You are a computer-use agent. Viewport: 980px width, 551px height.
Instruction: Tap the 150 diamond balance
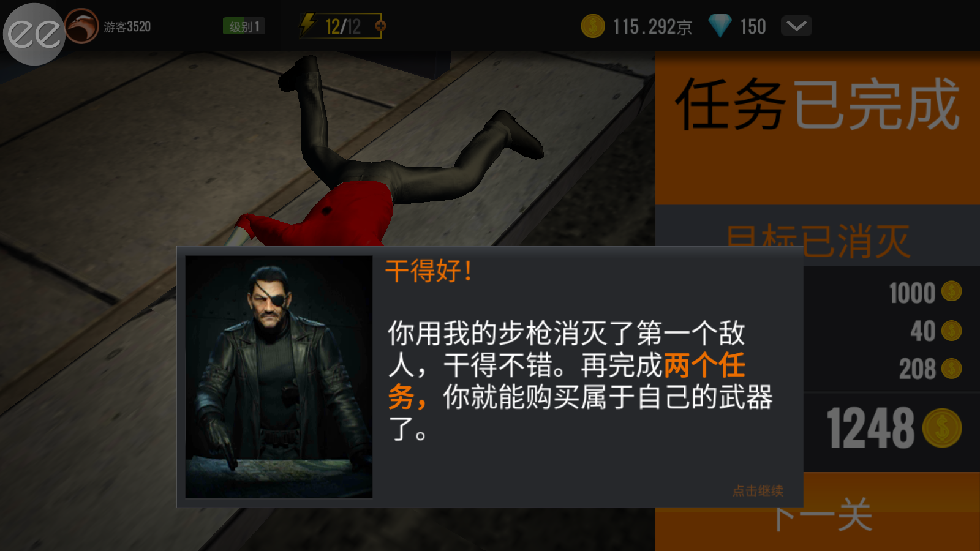(x=753, y=26)
